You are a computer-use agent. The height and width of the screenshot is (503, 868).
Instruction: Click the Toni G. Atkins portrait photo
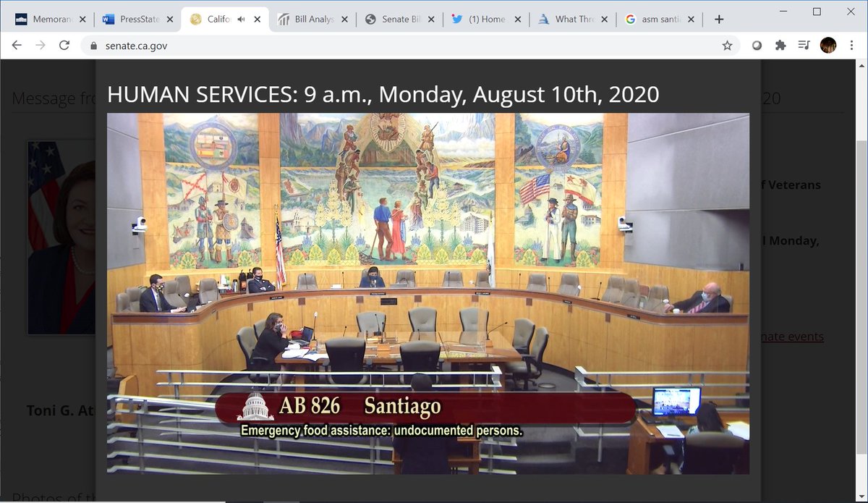(x=61, y=237)
